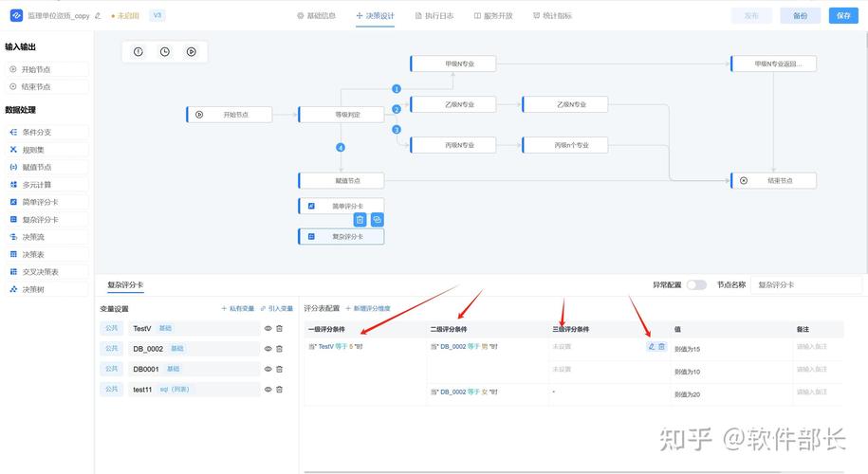868x474 pixels.
Task: Select 结束节点 in the sidebar palette
Action: [x=47, y=87]
